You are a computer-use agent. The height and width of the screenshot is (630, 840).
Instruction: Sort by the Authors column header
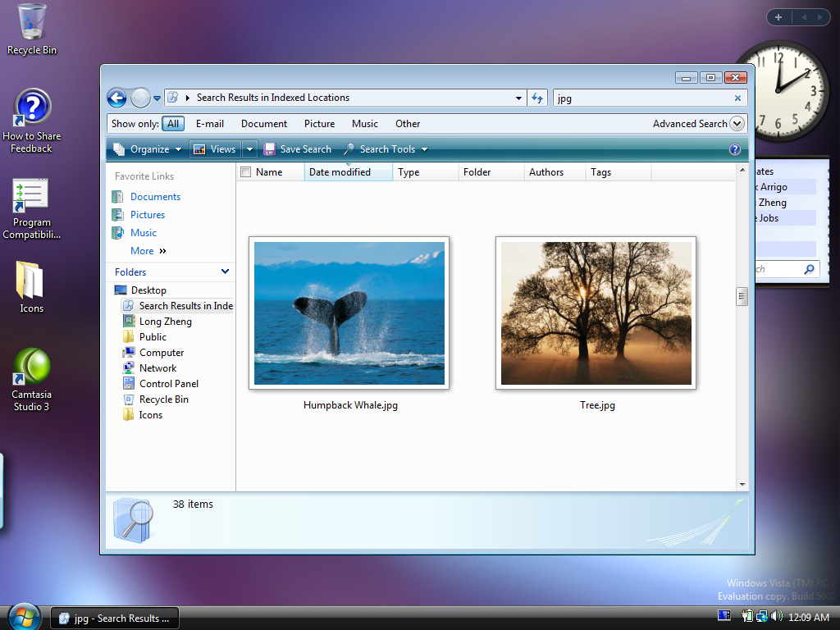[x=554, y=172]
